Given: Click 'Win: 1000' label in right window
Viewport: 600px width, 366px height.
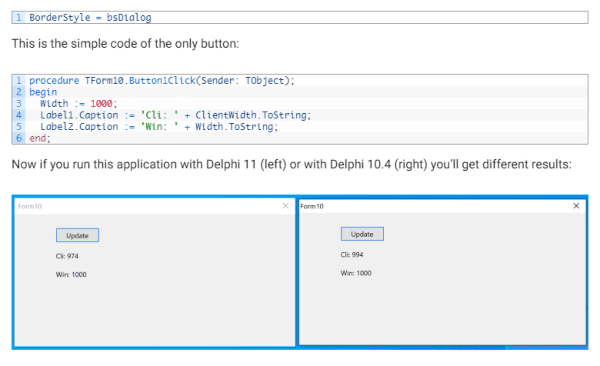Looking at the screenshot, I should [x=356, y=273].
